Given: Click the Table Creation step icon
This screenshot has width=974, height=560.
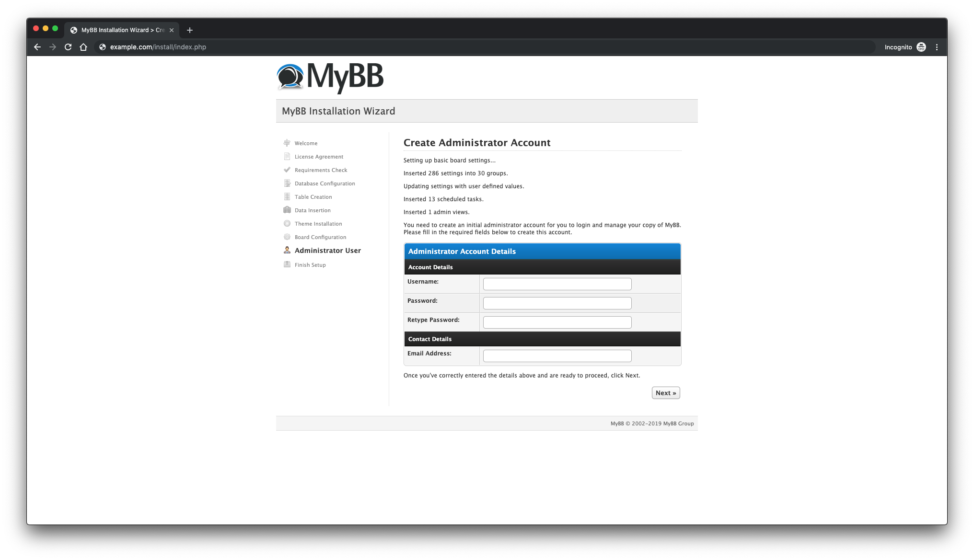Looking at the screenshot, I should [x=287, y=196].
